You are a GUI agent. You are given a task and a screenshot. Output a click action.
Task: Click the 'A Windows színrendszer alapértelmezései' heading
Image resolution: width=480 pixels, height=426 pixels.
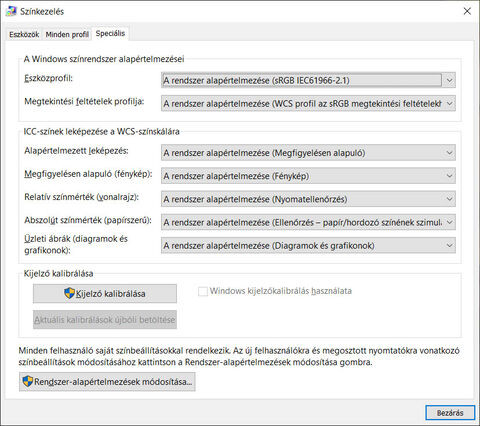104,59
